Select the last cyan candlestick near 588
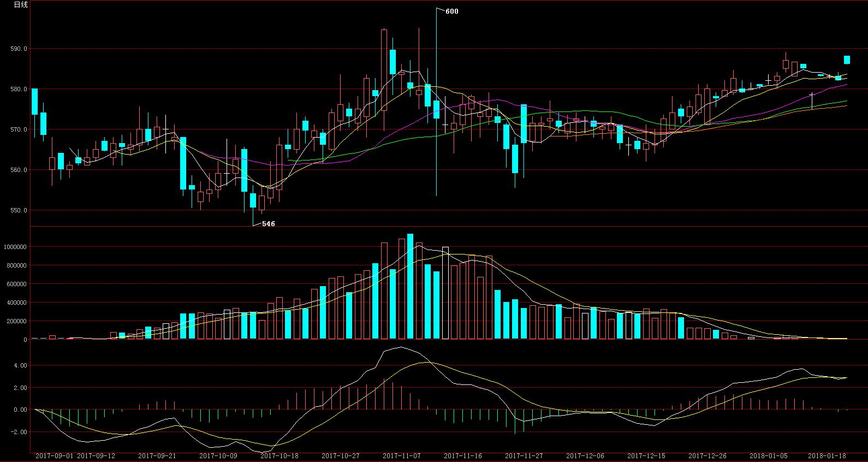The image size is (868, 462). point(847,60)
